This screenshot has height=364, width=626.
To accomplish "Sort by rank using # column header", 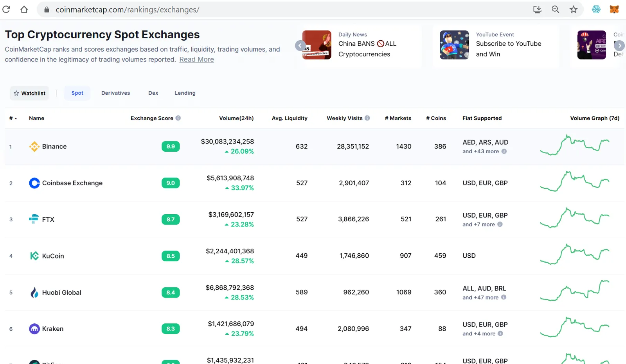I will [x=13, y=118].
